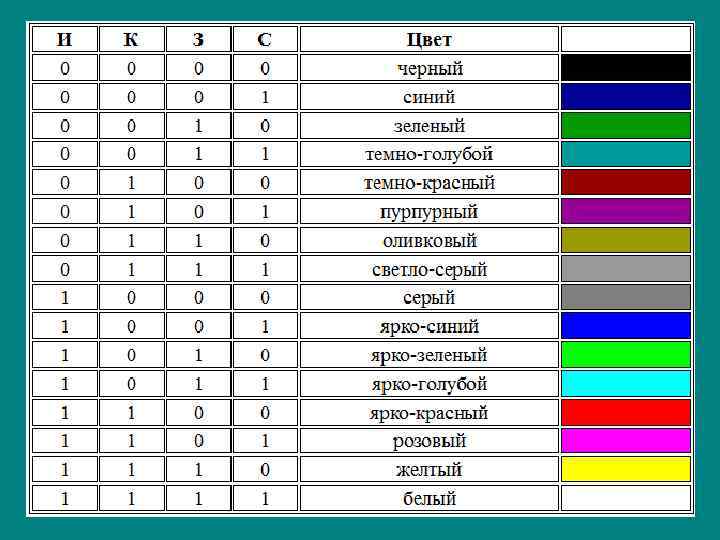Viewport: 720px width, 540px height.
Task: Click the З value in the зеленый row
Action: coord(198,125)
